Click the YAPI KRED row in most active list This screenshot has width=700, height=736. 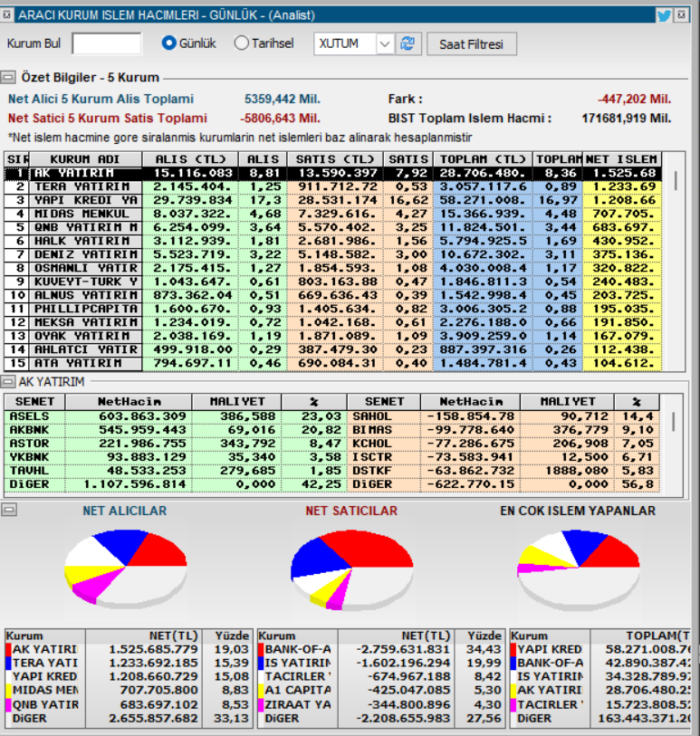point(601,650)
